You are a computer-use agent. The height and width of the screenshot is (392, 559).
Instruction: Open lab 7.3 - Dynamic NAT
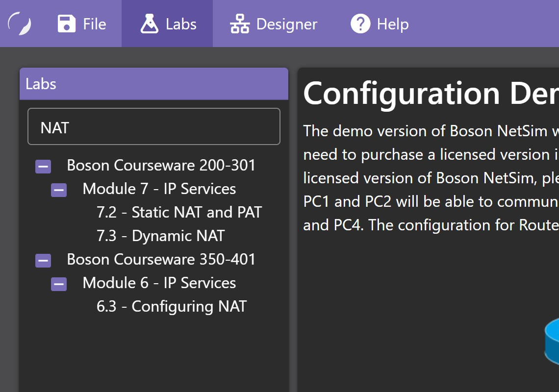point(160,236)
